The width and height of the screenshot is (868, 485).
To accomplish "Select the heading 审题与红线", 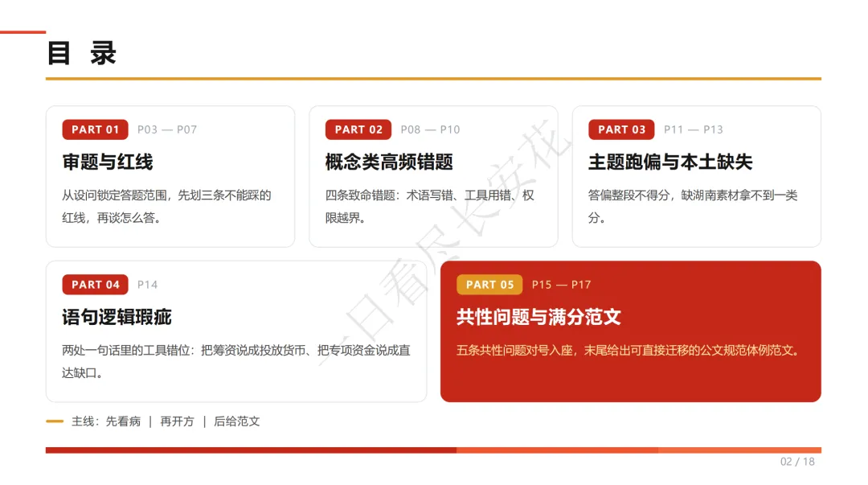I will pos(108,162).
